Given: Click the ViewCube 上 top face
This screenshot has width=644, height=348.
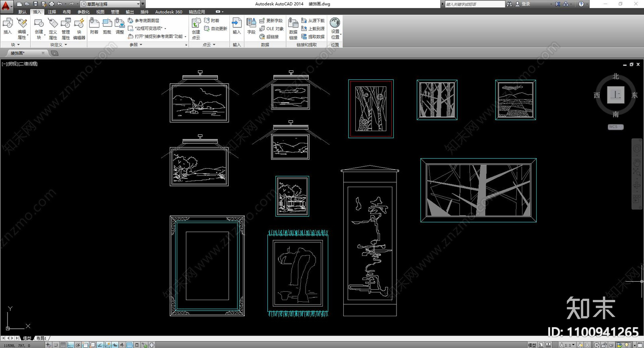Looking at the screenshot, I should 615,95.
